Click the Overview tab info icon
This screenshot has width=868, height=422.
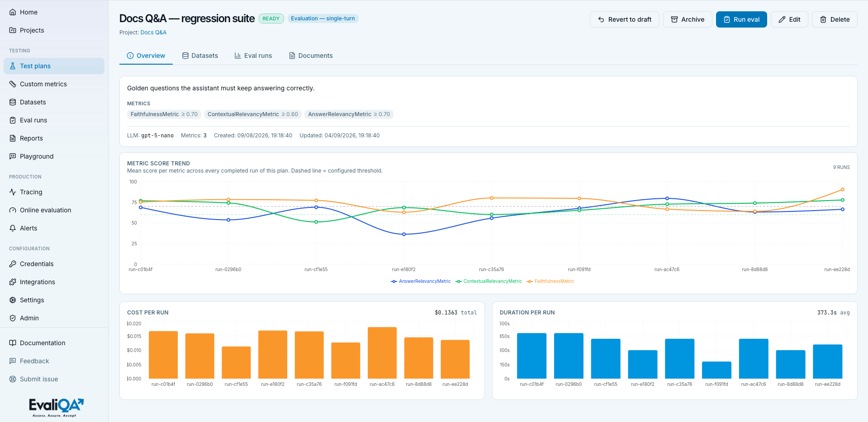(130, 56)
